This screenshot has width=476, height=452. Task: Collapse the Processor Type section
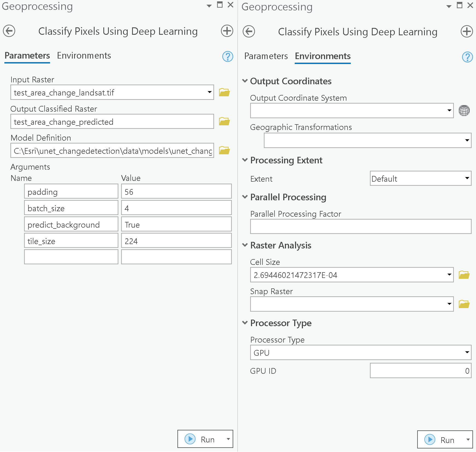pos(245,323)
